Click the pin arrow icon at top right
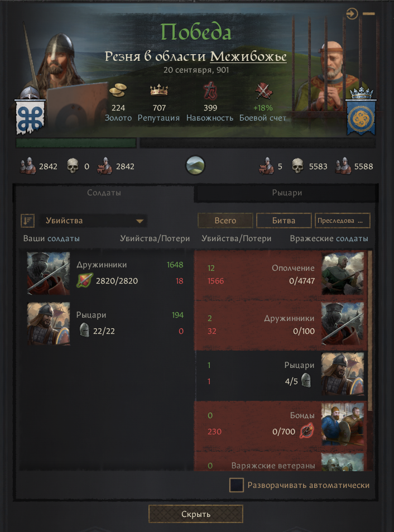This screenshot has width=394, height=532. click(x=352, y=14)
